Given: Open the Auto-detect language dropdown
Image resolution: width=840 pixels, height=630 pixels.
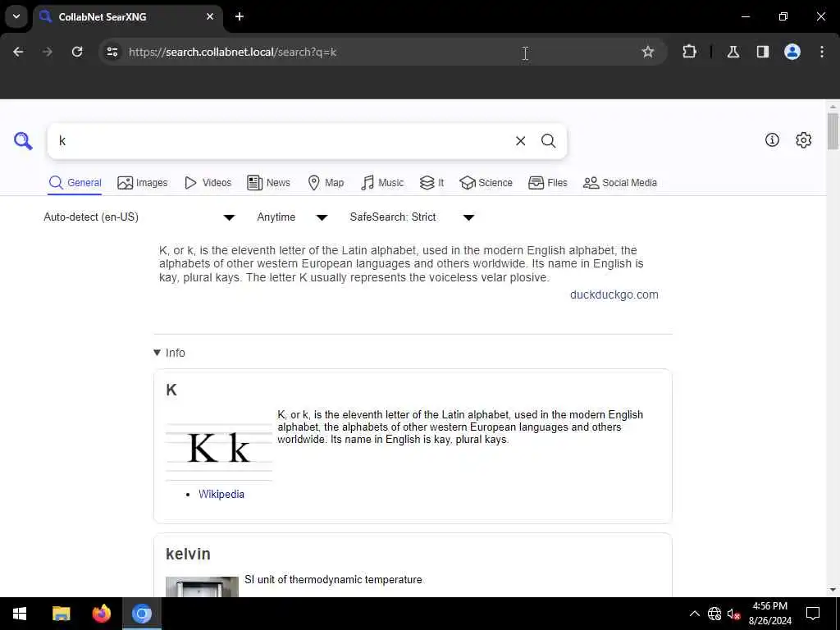Looking at the screenshot, I should pyautogui.click(x=139, y=217).
